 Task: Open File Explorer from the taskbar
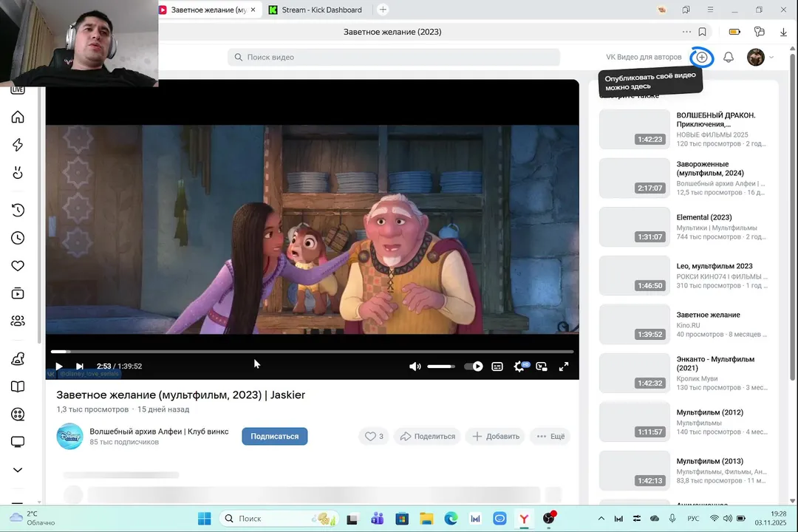coord(426,518)
